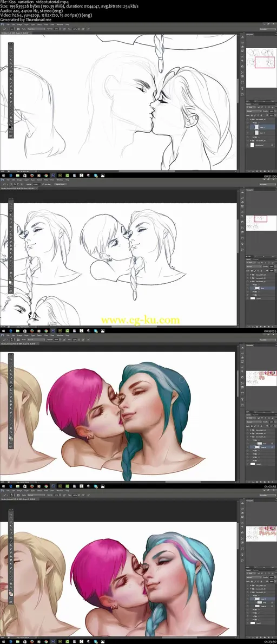Select the Brush tool in the 00:21:00 frame

click(x=11, y=75)
